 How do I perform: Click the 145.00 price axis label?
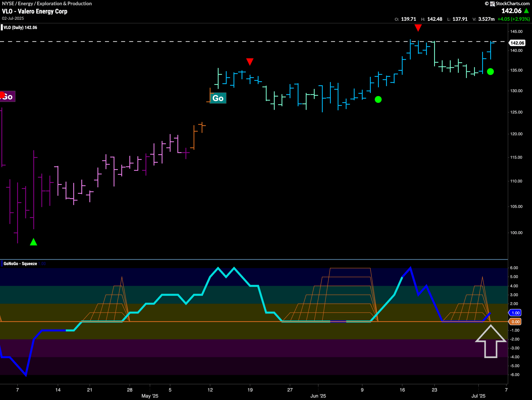[516, 32]
